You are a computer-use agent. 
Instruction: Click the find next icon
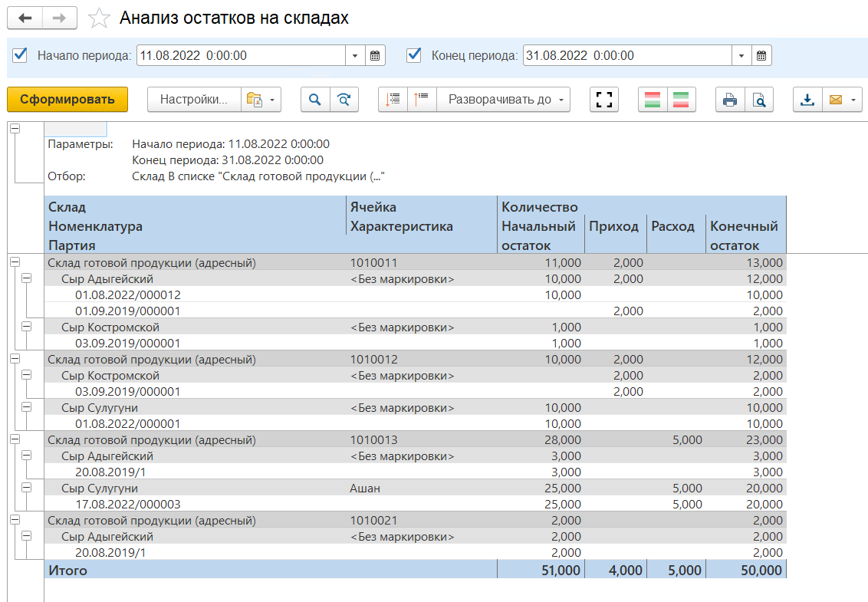344,100
